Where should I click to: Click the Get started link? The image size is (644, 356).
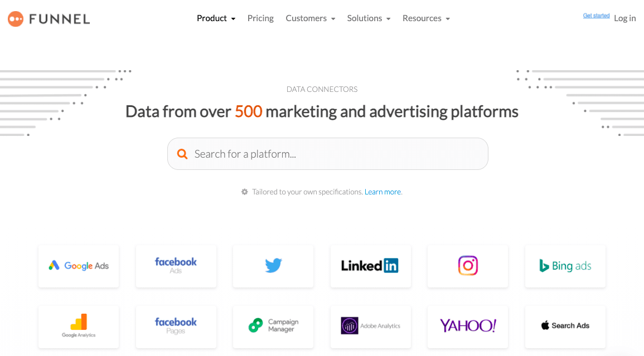coord(596,15)
